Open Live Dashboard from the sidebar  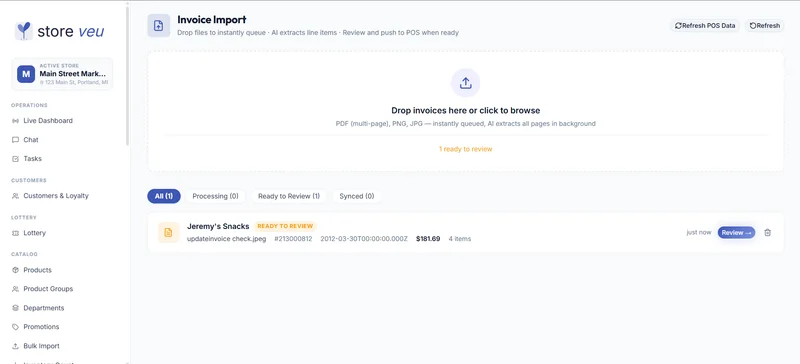(48, 121)
